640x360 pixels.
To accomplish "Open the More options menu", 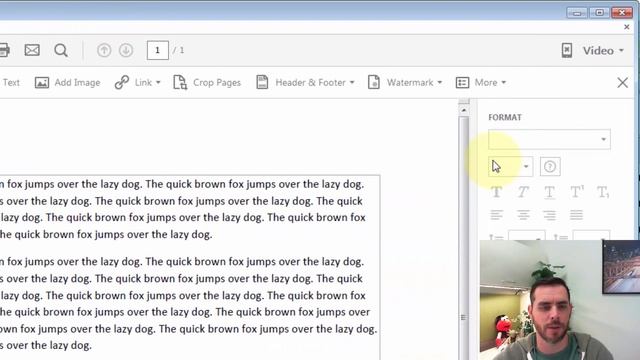I will coord(481,82).
